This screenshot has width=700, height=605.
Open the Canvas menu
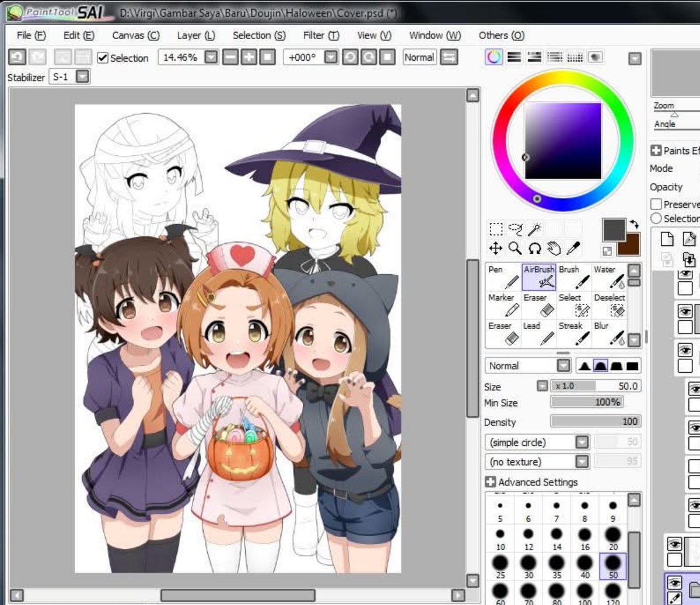coord(135,35)
